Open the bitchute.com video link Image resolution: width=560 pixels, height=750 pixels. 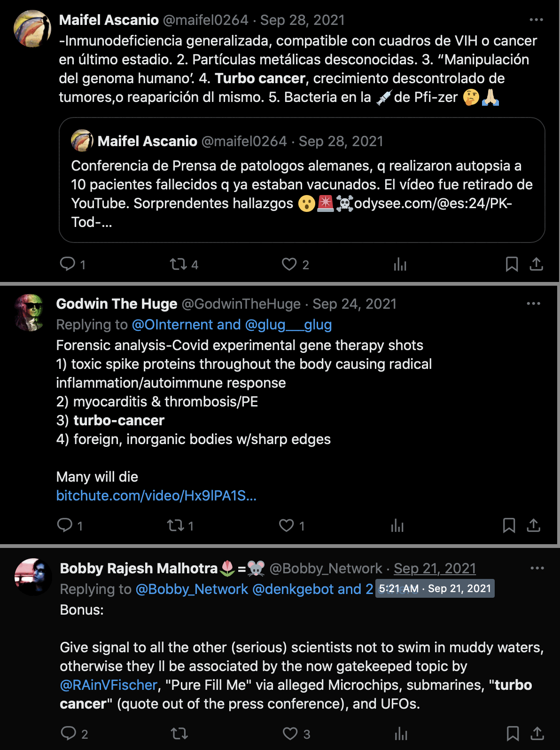tap(156, 495)
